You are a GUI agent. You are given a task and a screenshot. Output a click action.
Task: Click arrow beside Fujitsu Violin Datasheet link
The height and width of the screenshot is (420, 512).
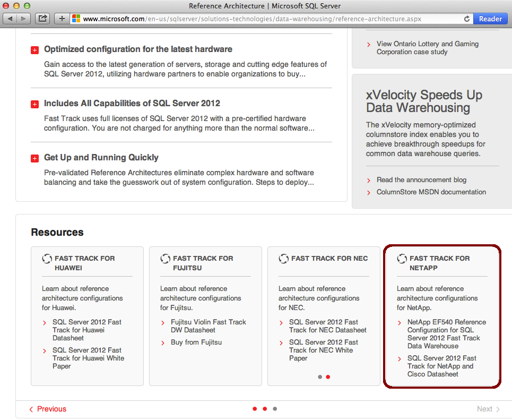(162, 323)
